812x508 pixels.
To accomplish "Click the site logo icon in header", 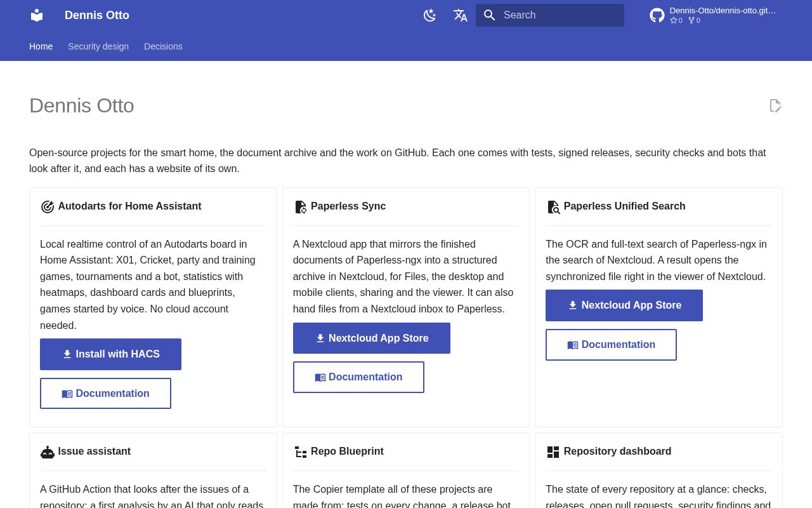I will (37, 15).
